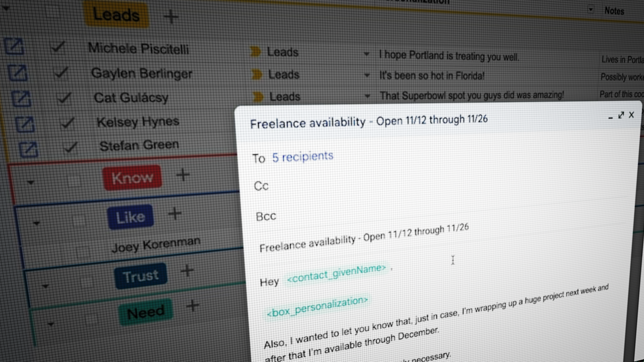The height and width of the screenshot is (362, 644).
Task: Minimize the Freelance availability compose window
Action: point(610,117)
